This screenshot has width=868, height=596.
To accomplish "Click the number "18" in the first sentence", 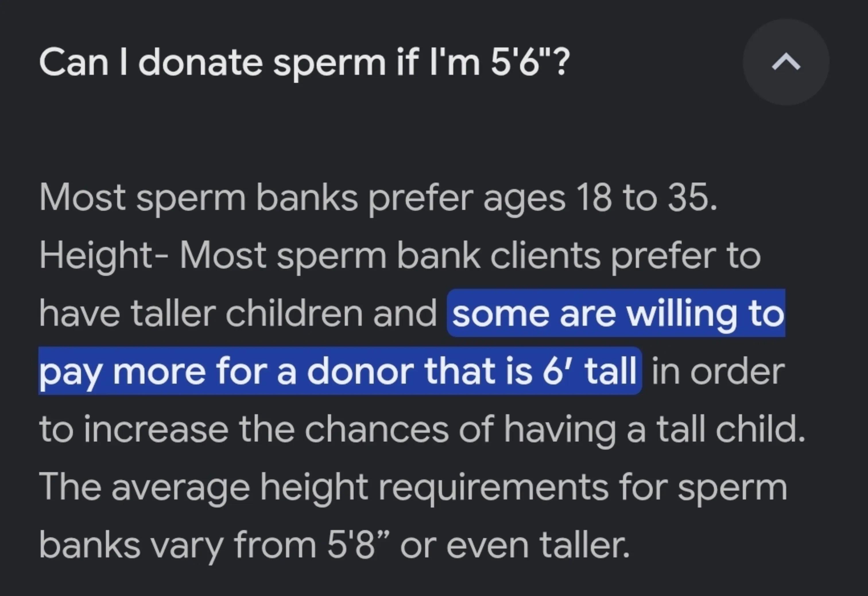I will [594, 198].
